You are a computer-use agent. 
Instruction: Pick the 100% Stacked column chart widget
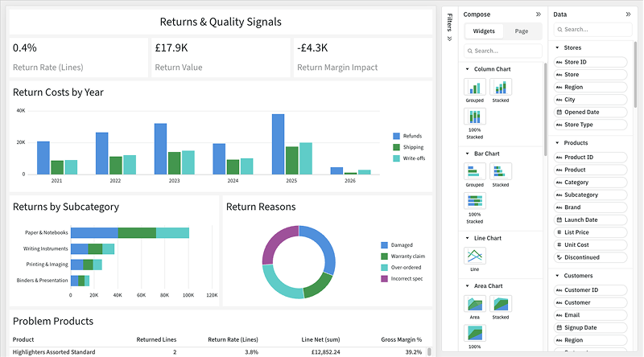[x=475, y=118]
